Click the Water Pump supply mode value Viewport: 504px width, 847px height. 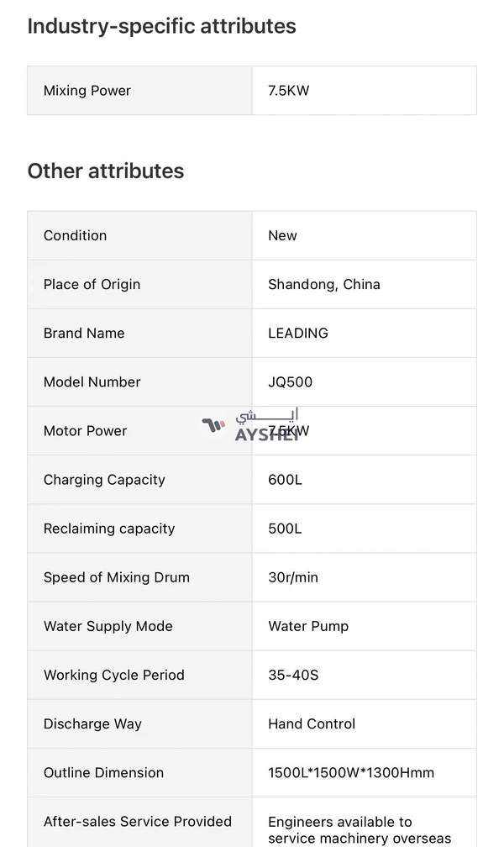click(308, 625)
